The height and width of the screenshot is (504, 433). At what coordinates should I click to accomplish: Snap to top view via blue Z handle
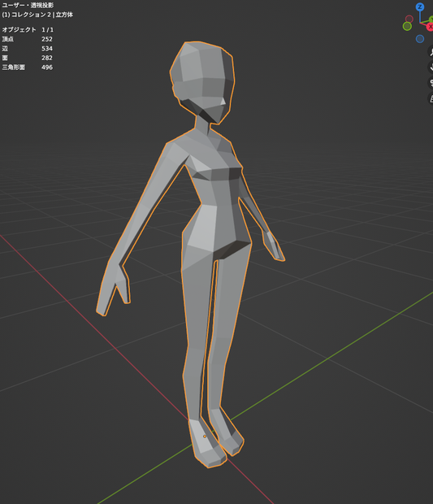(x=419, y=7)
